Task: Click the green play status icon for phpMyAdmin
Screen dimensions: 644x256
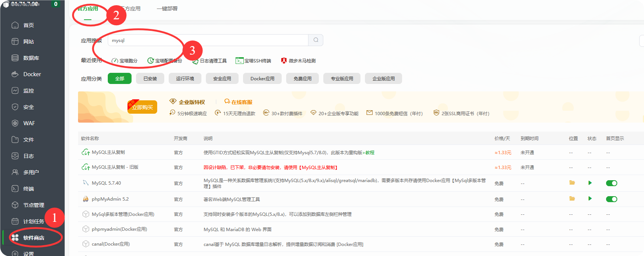Action: [590, 199]
